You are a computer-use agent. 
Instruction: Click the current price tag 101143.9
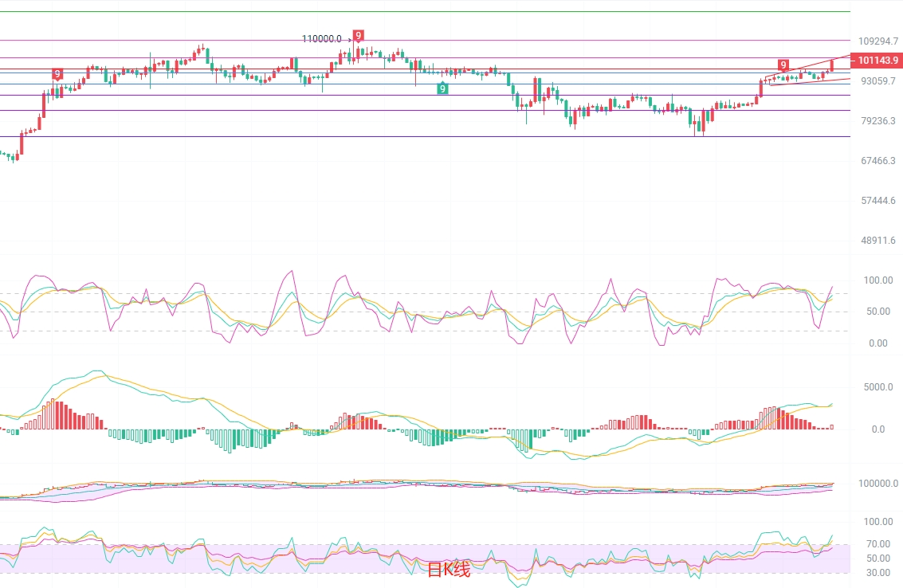pos(877,61)
